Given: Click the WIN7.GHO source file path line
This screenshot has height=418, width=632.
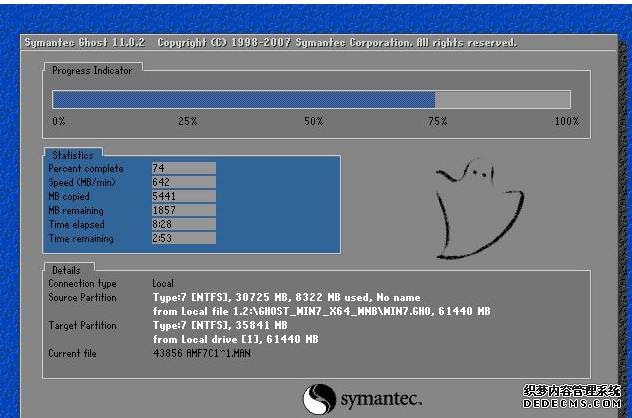Looking at the screenshot, I should coord(322,311).
